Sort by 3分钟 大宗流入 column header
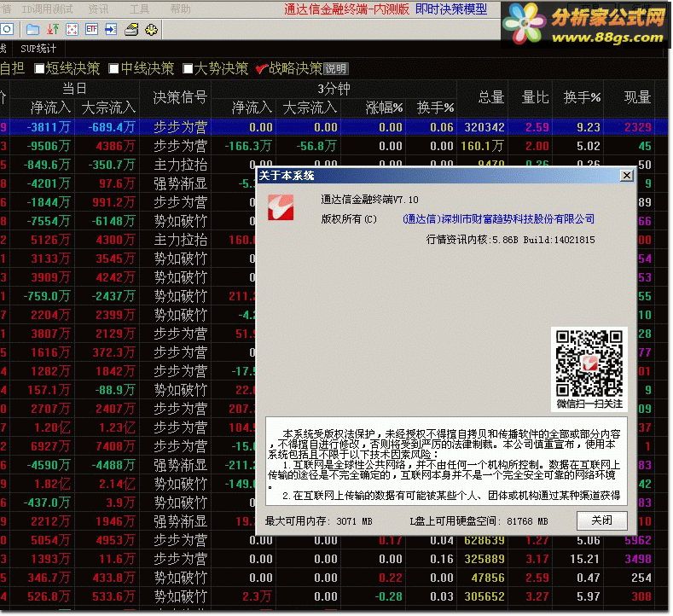 tap(310, 108)
